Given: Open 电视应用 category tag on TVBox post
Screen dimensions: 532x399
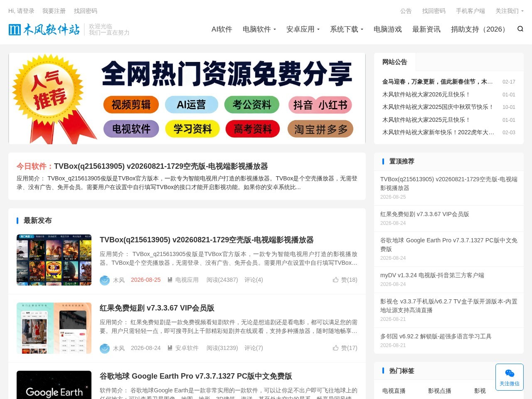Looking at the screenshot, I should pos(183,280).
